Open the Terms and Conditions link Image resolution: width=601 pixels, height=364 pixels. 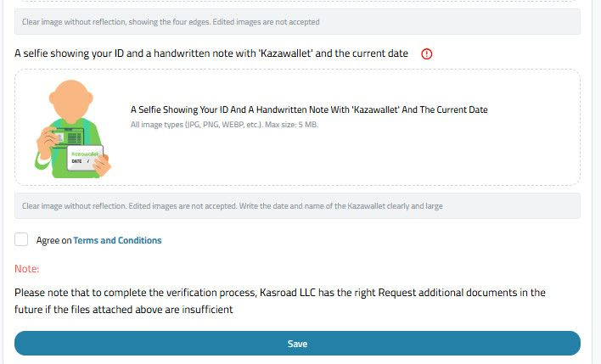(x=117, y=241)
